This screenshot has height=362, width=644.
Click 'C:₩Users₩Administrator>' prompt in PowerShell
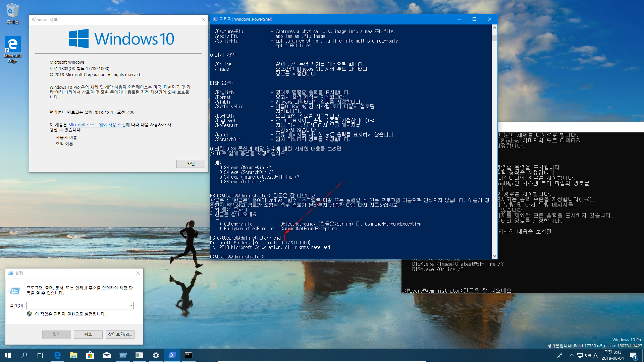237,257
